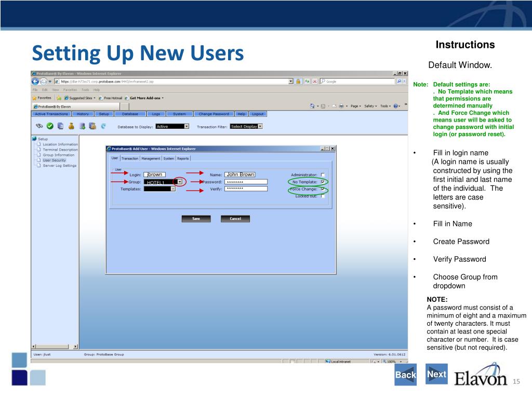Screen dimensions: 532x399
Task: Click the Logout button
Action: click(258, 114)
